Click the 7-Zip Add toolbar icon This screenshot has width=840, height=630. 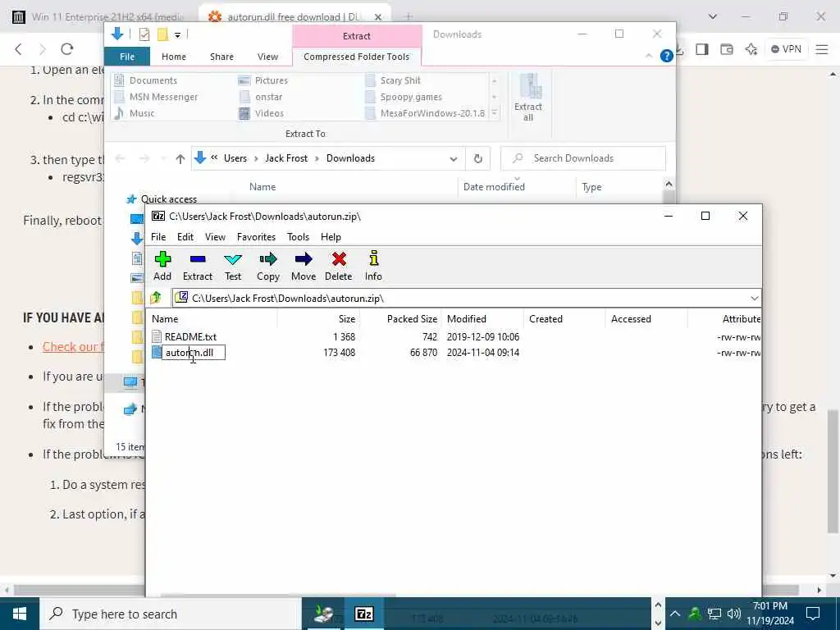[162, 260]
